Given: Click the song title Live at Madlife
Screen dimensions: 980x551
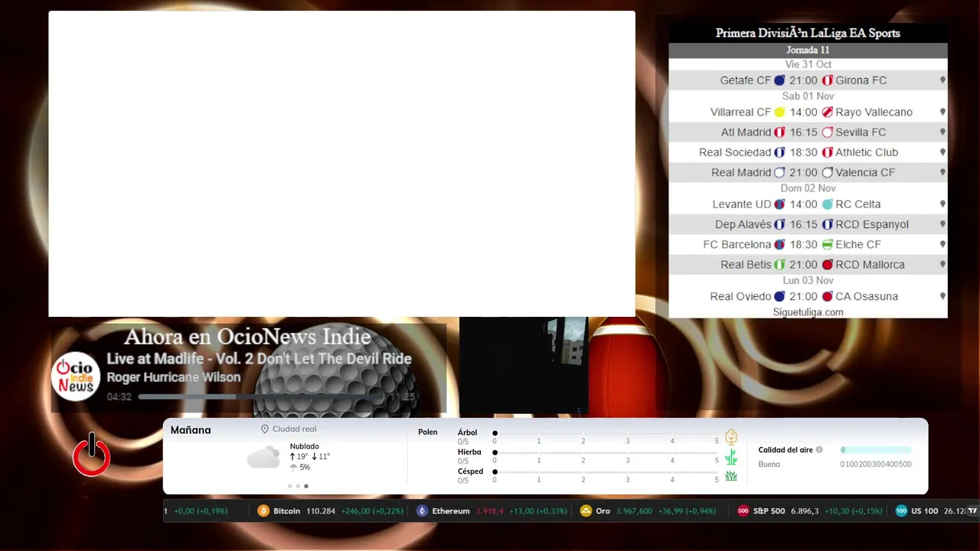Looking at the screenshot, I should 259,359.
